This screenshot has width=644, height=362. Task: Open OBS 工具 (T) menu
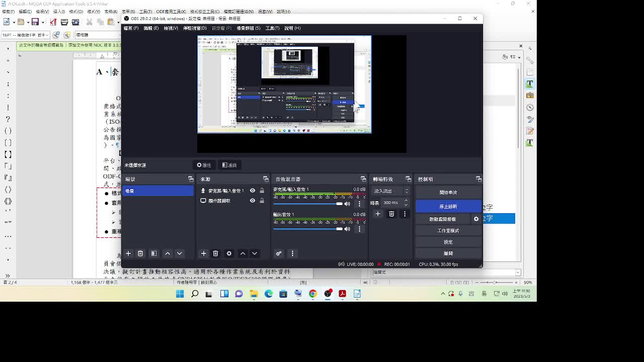coord(272,28)
